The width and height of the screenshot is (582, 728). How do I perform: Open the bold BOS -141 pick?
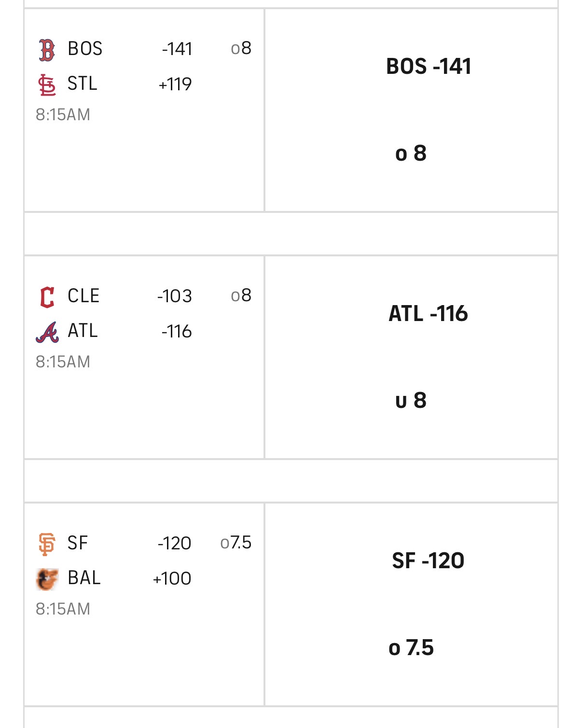pos(429,66)
